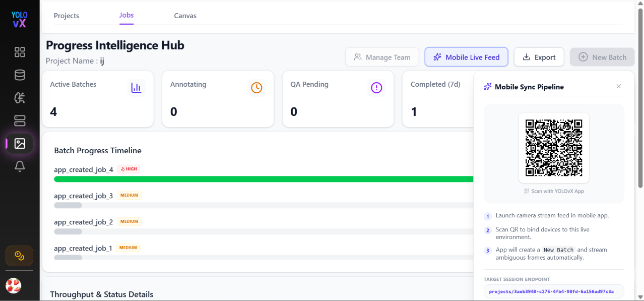
Task: Click the Active Batches card
Action: 98,99
